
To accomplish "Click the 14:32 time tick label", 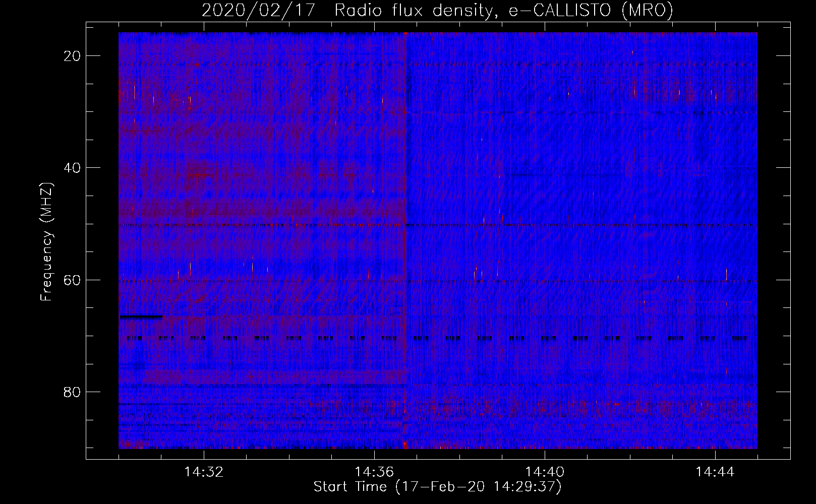I will tap(204, 472).
